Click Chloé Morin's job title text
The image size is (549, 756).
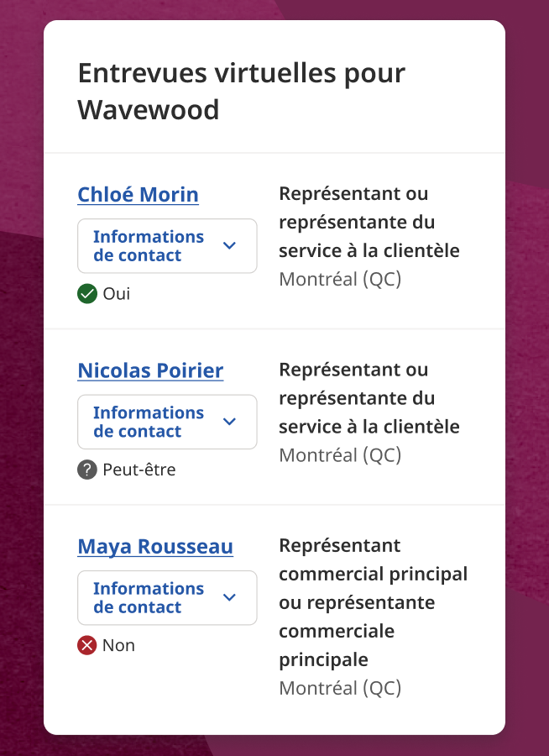coord(369,223)
